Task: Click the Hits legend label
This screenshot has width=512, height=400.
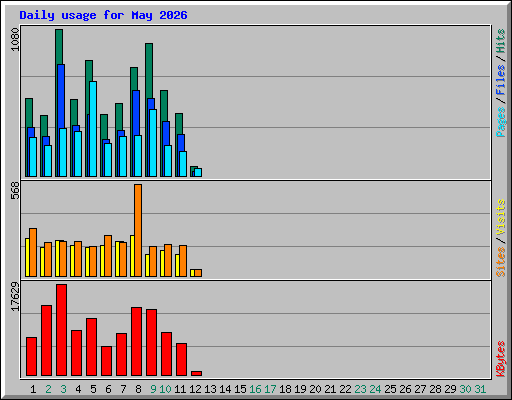Action: [500, 41]
